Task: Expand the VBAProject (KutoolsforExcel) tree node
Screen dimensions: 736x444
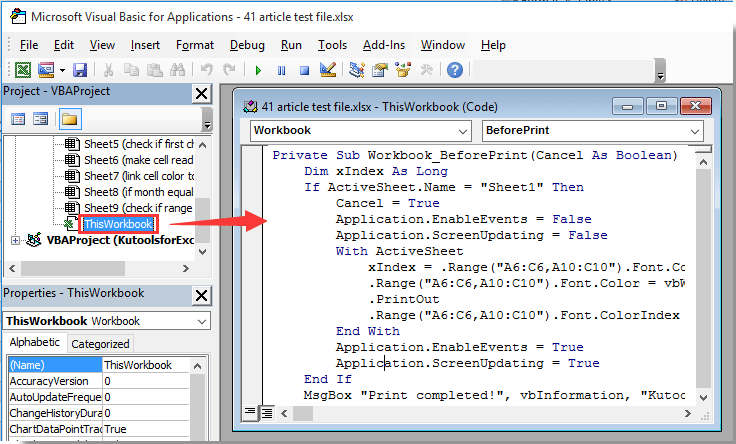Action: 15,240
